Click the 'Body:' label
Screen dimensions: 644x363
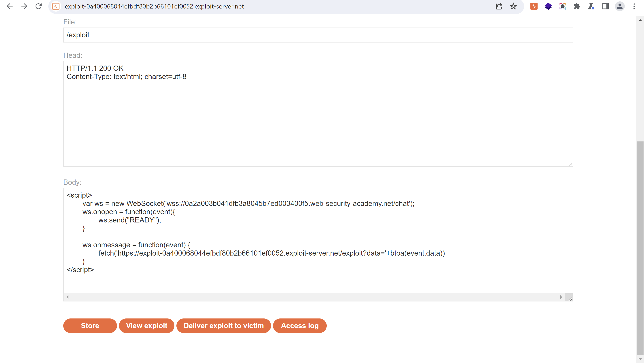pyautogui.click(x=72, y=182)
